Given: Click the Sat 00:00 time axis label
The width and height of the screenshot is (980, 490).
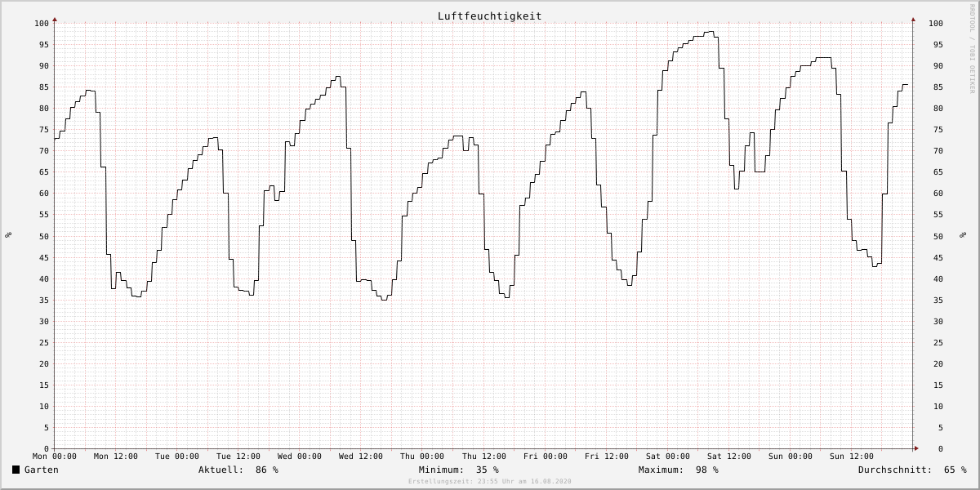Looking at the screenshot, I should [668, 457].
